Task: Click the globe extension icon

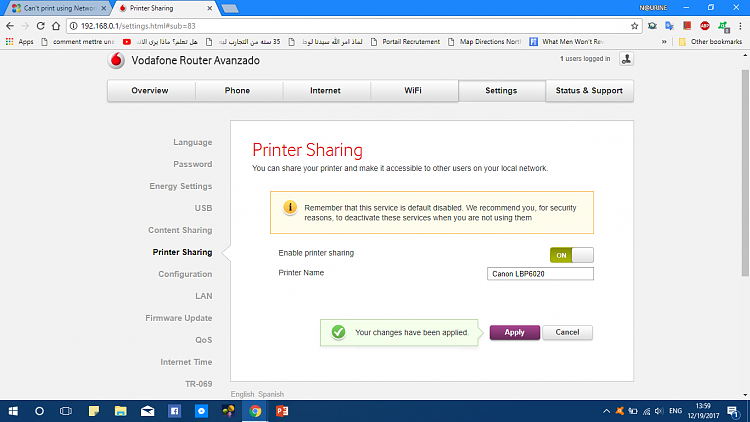Action: click(652, 26)
